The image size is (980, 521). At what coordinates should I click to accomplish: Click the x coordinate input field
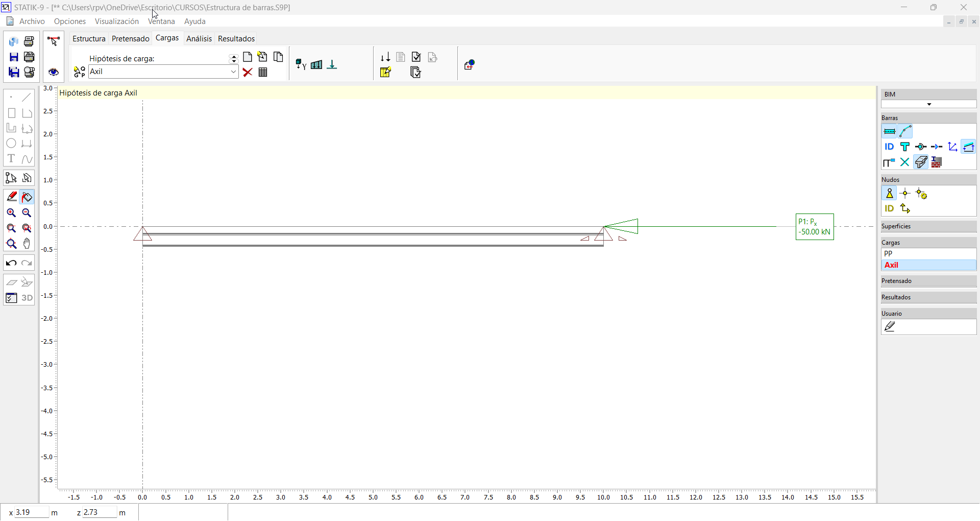31,512
